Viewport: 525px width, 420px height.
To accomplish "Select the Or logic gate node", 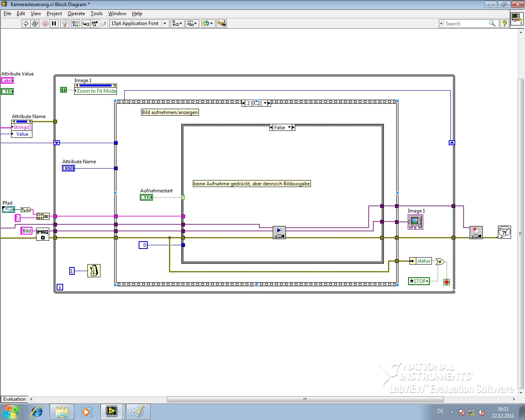I will [x=440, y=262].
